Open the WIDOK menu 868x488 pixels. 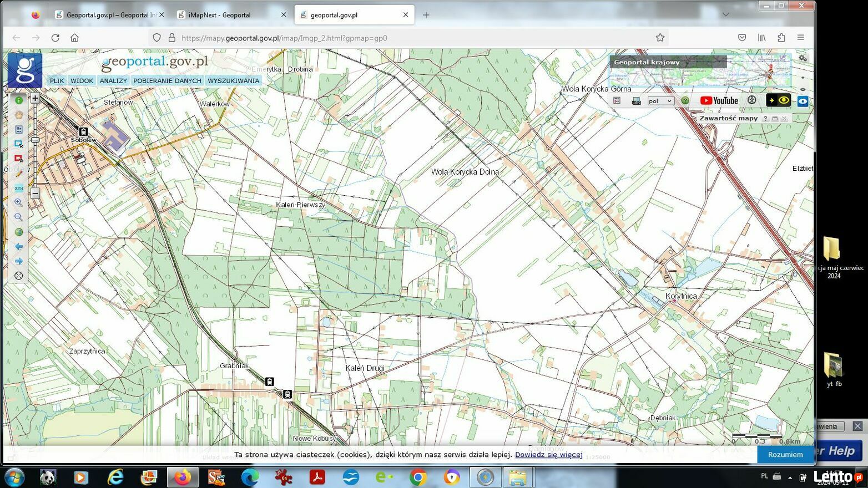[x=82, y=80]
